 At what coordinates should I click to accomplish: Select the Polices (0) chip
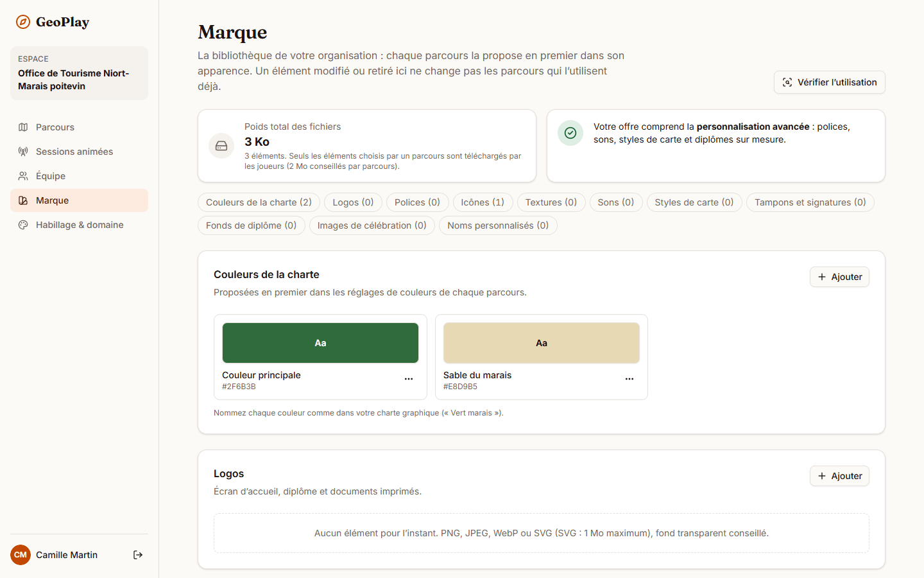pos(417,202)
